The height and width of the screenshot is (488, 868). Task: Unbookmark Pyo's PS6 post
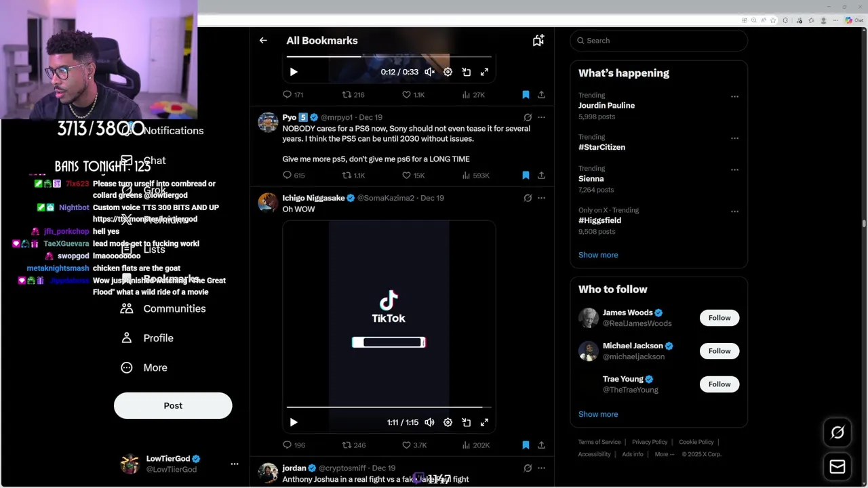[526, 176]
